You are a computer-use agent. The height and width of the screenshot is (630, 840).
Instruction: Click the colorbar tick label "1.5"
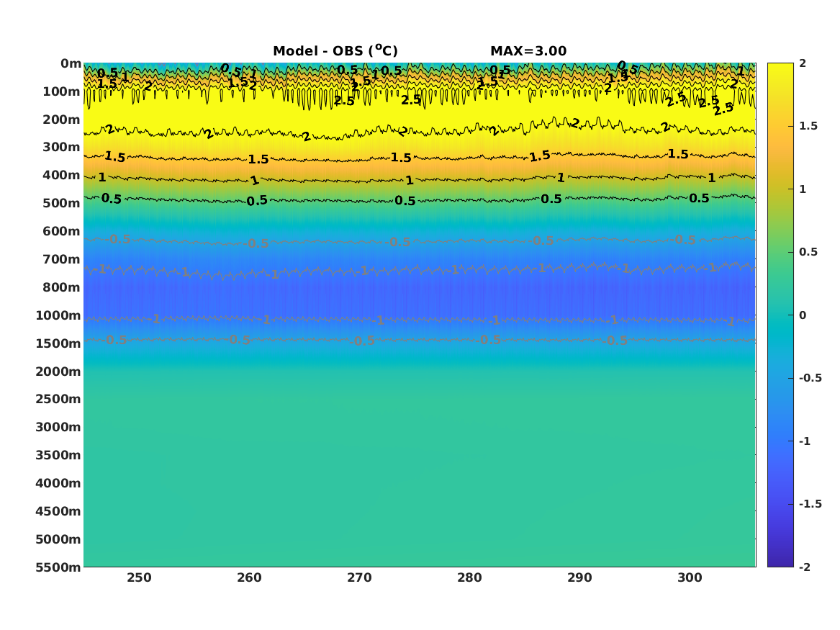point(808,126)
